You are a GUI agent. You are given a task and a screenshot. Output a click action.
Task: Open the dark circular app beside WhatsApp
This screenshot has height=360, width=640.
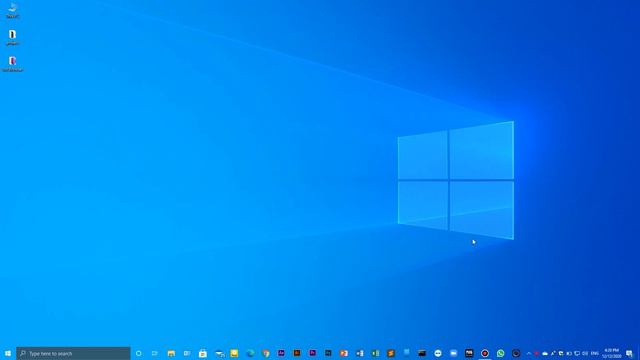point(516,353)
